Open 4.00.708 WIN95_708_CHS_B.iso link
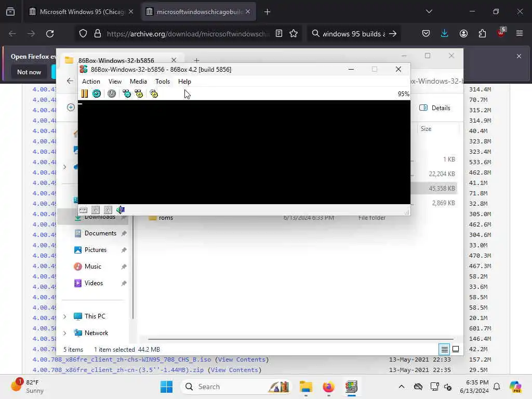Screen dimensions: 532x399 [122, 360]
